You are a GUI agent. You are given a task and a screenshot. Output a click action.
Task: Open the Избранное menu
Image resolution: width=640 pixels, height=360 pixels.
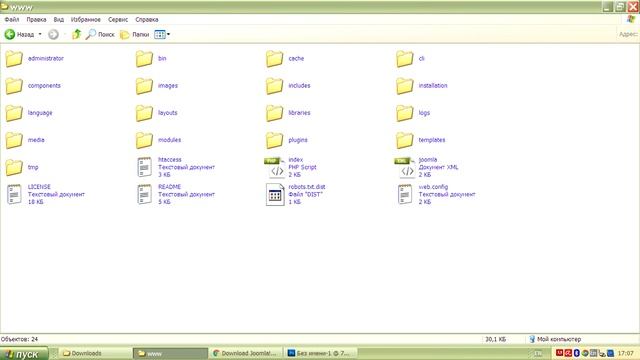click(86, 20)
